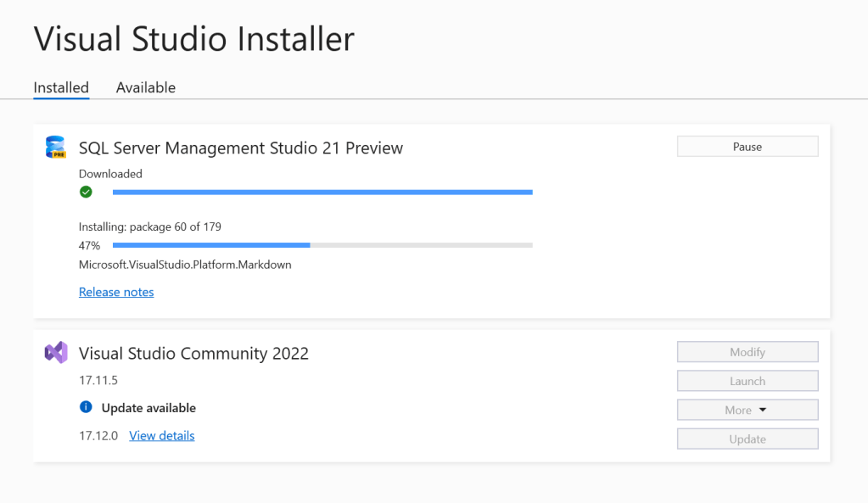Click the Update button for Visual Studio

click(x=748, y=439)
